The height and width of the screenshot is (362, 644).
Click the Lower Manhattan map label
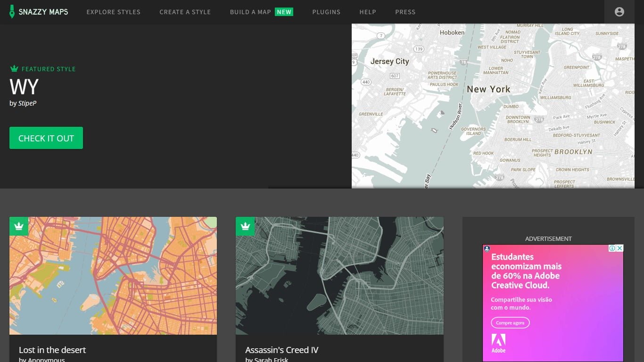(x=496, y=71)
